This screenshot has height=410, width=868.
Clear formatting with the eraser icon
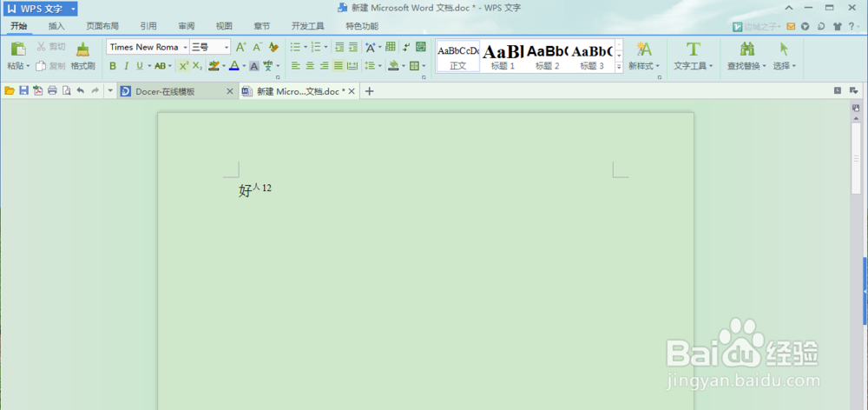pyautogui.click(x=273, y=47)
